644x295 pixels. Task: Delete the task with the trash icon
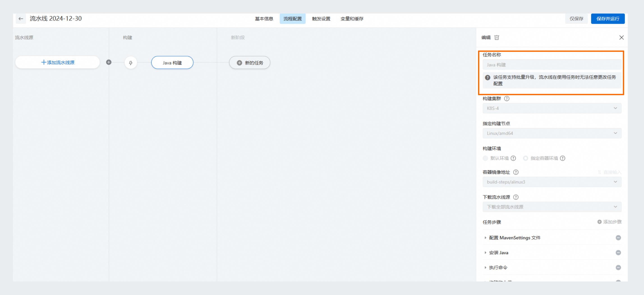[497, 37]
